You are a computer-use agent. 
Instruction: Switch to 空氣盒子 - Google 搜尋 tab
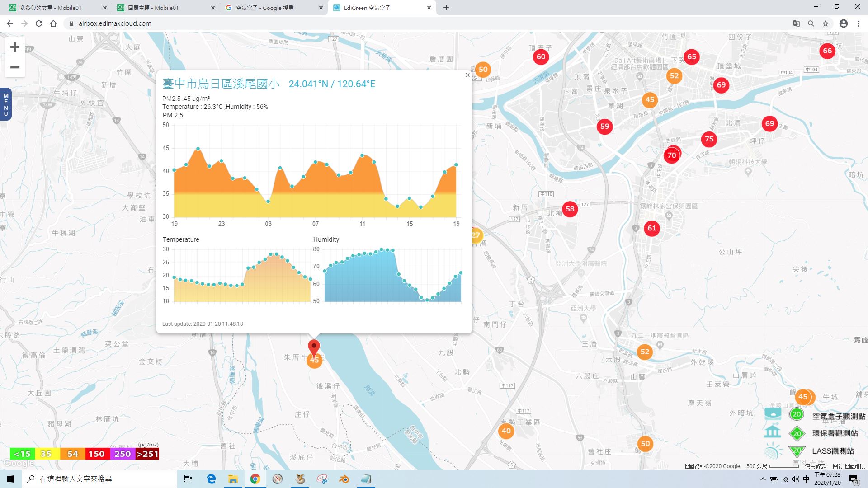coord(274,8)
